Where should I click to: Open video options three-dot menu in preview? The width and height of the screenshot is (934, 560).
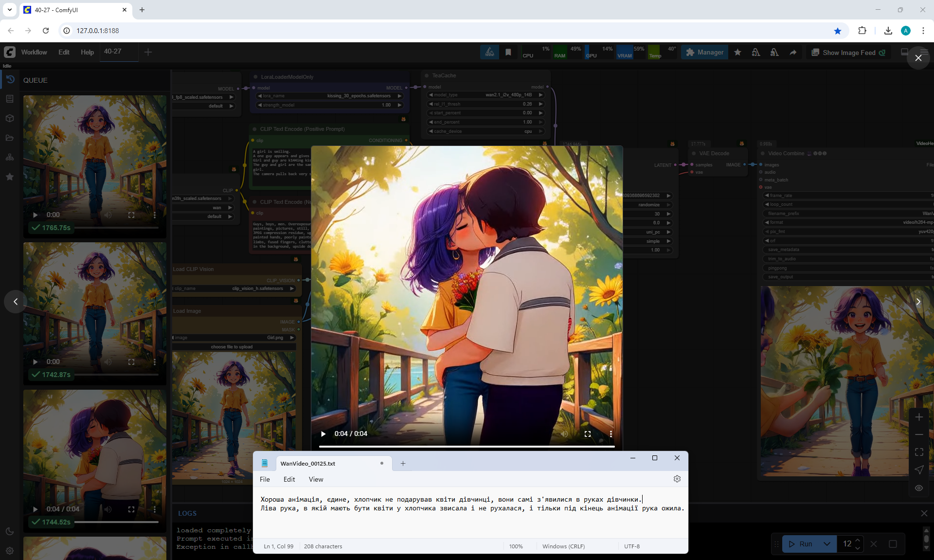[x=611, y=434]
